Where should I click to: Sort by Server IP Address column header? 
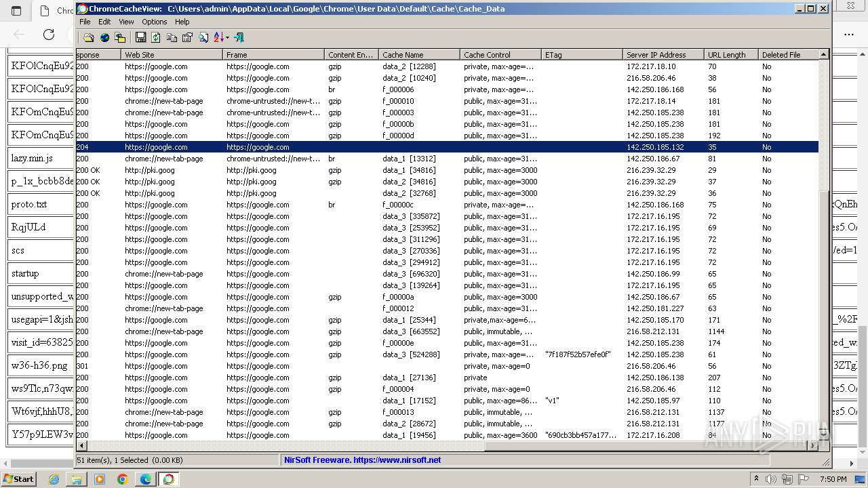pyautogui.click(x=663, y=54)
